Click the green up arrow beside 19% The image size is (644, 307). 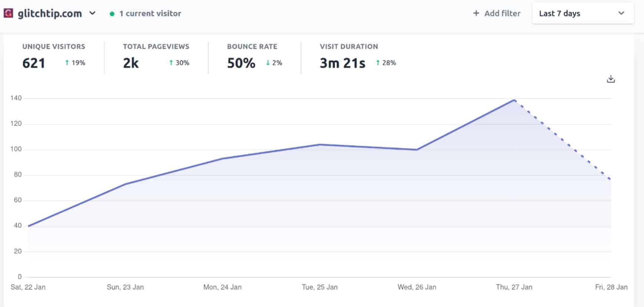click(67, 63)
